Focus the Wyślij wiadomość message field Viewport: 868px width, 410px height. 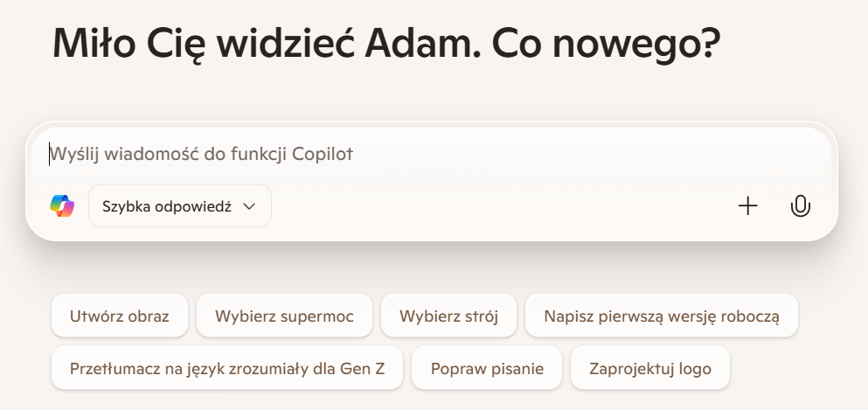[432, 154]
